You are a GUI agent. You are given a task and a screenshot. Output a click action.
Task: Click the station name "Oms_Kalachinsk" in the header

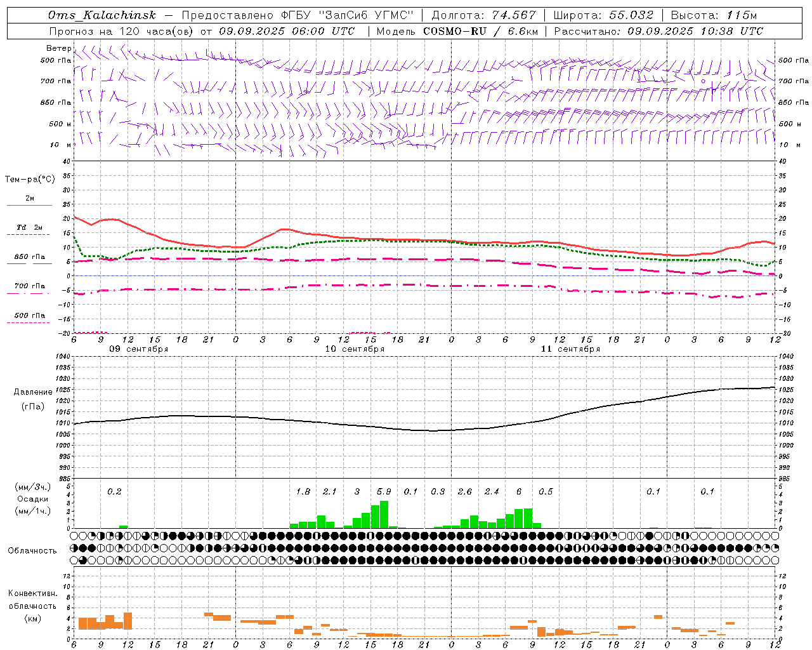point(101,15)
